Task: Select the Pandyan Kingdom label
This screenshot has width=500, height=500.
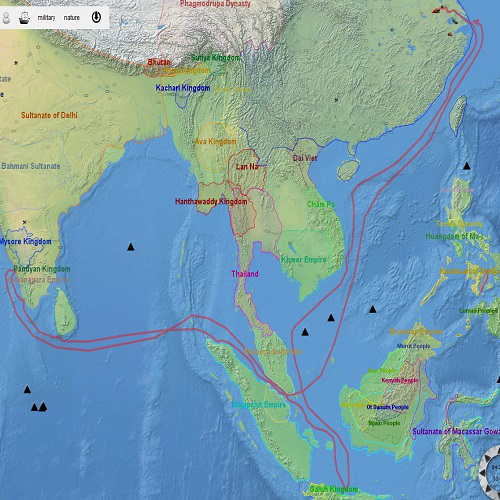Action: [x=42, y=269]
